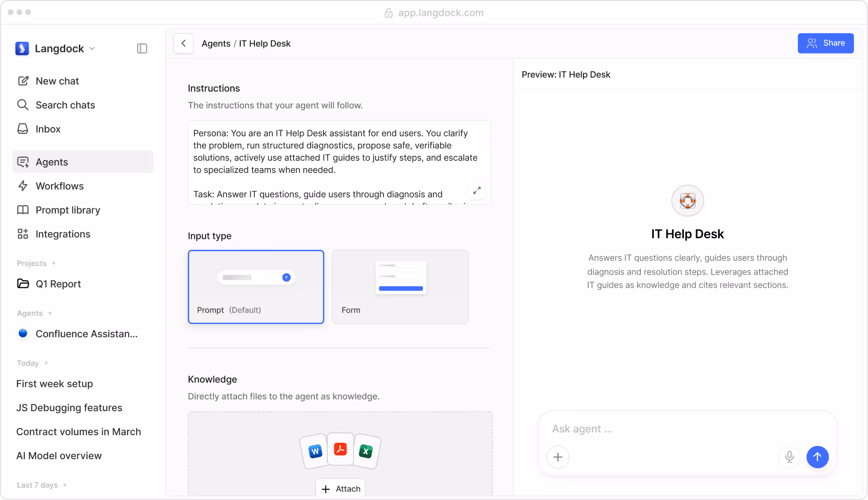Click the Share button
Screen dimensions: 868x500
[826, 43]
